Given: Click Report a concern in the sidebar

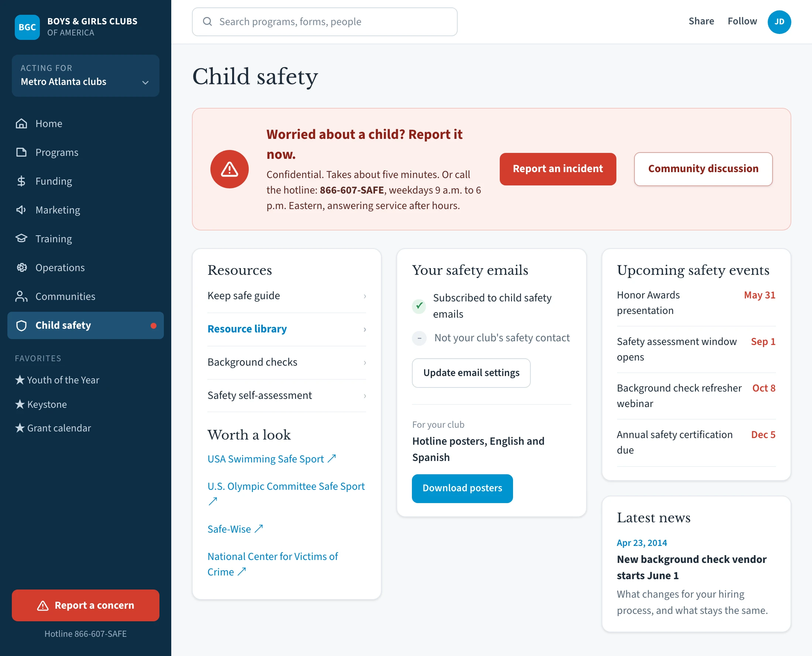Looking at the screenshot, I should coord(86,605).
